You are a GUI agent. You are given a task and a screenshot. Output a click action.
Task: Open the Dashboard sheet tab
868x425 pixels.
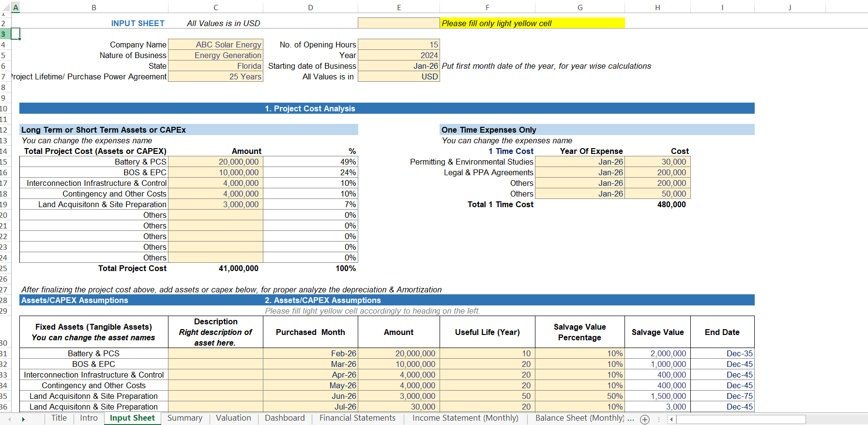[x=285, y=418]
